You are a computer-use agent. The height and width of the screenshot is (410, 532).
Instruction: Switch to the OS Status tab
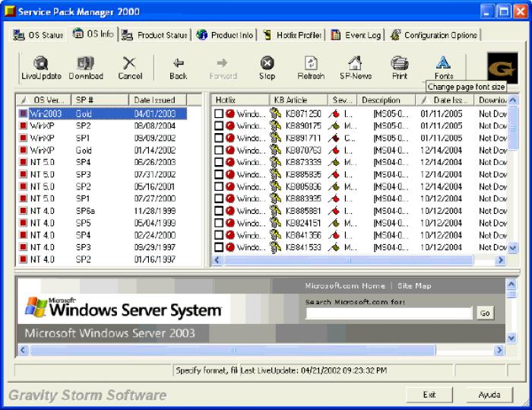tap(38, 35)
